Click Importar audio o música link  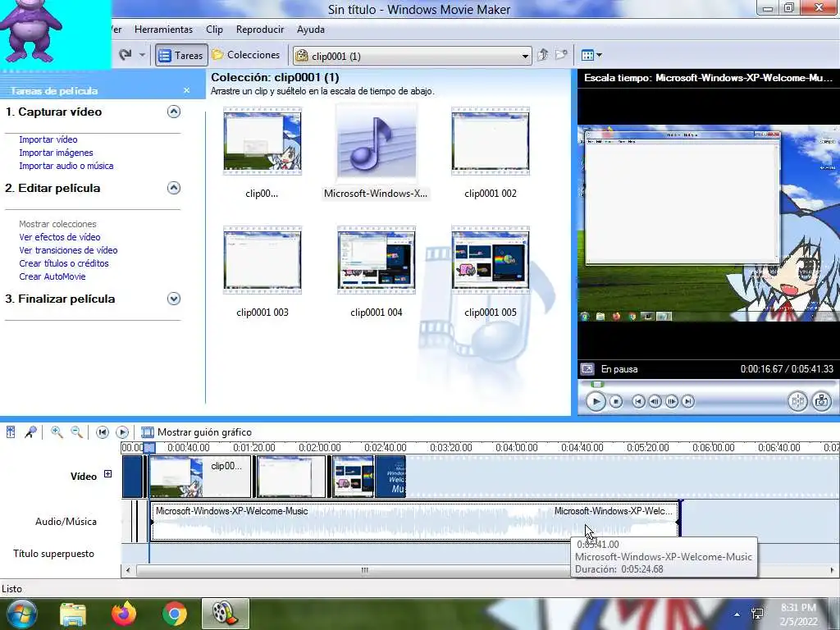66,166
